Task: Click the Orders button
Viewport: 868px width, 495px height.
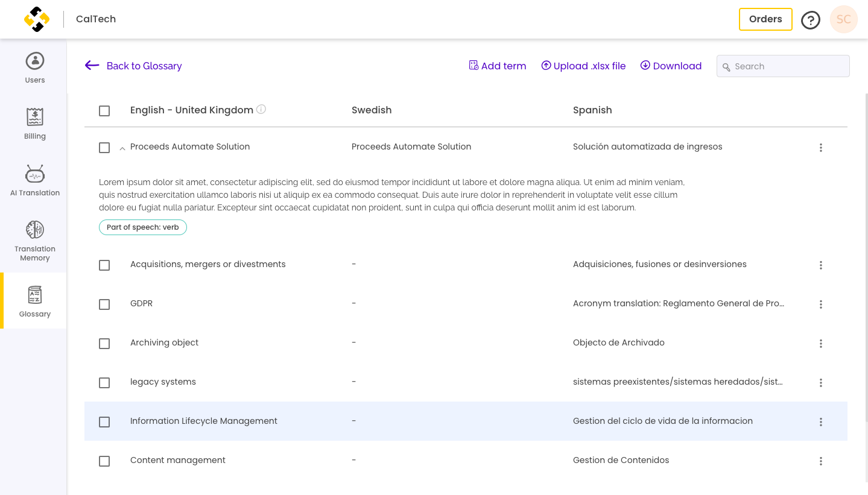Action: pyautogui.click(x=765, y=19)
